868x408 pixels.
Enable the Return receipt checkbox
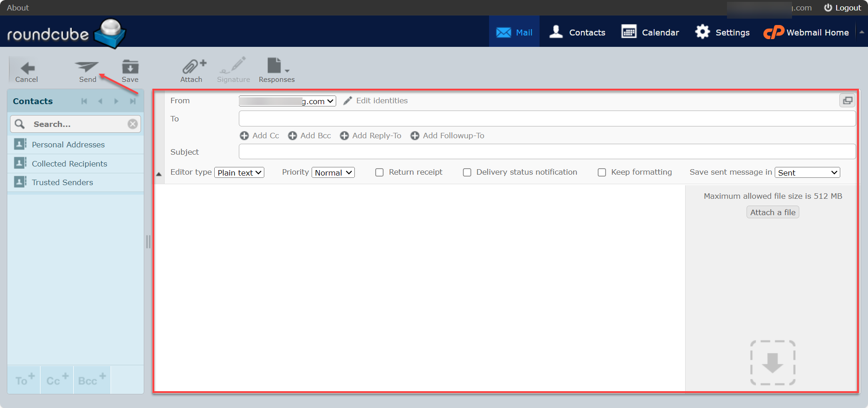379,172
